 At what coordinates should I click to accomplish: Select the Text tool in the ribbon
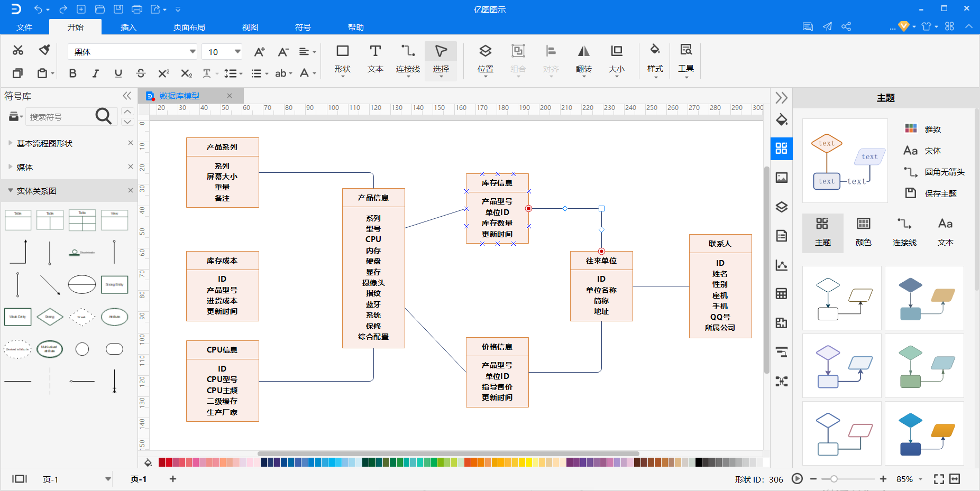(x=375, y=60)
